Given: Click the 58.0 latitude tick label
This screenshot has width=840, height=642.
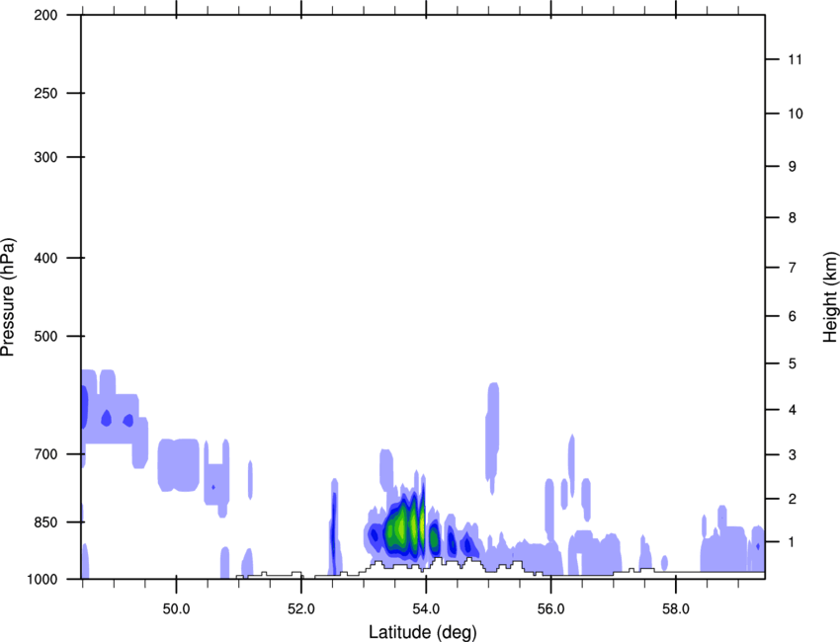Looking at the screenshot, I should click(x=676, y=609).
